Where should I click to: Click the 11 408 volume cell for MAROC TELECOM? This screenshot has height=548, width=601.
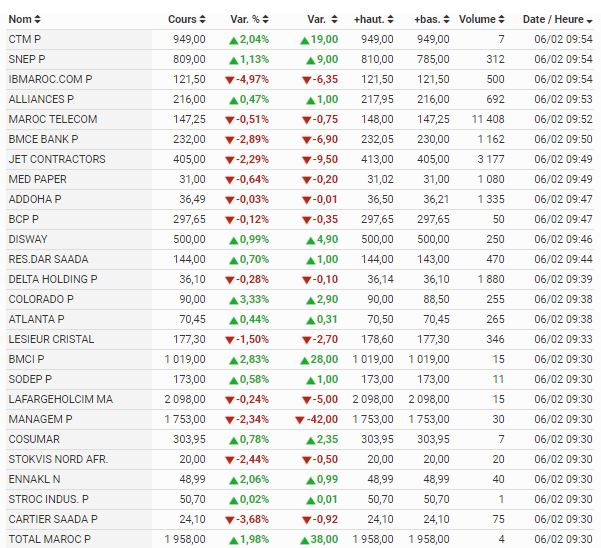click(487, 119)
